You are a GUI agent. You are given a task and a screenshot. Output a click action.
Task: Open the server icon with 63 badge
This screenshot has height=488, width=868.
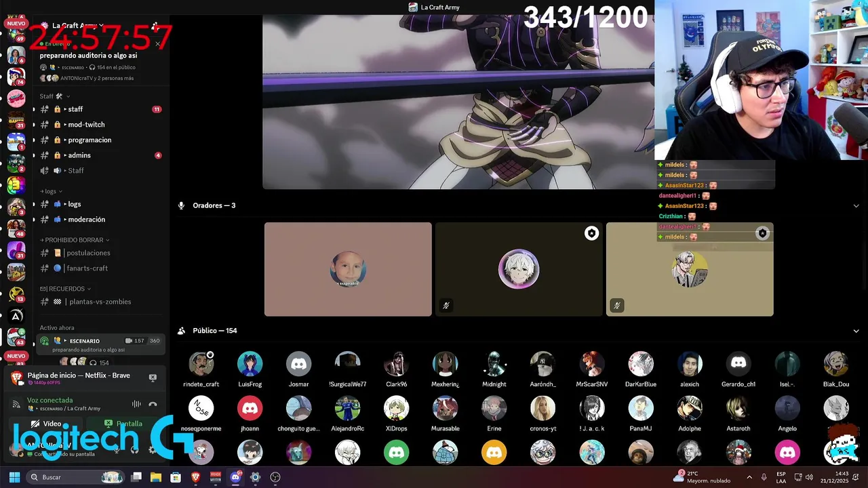pyautogui.click(x=16, y=336)
